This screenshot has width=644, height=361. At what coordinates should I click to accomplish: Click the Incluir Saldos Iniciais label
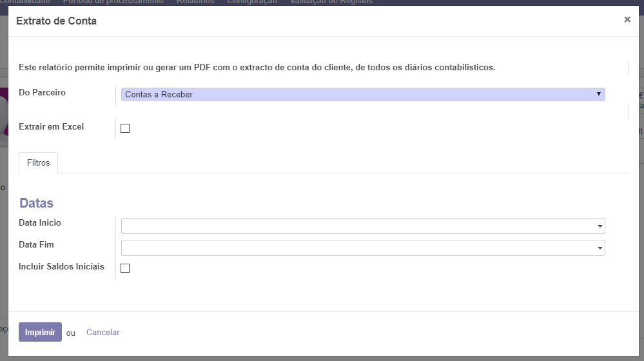point(61,267)
